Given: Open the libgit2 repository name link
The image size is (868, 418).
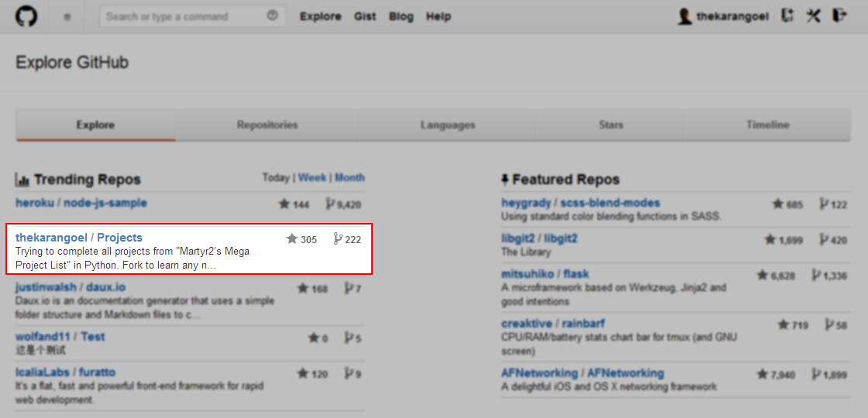Looking at the screenshot, I should point(561,238).
